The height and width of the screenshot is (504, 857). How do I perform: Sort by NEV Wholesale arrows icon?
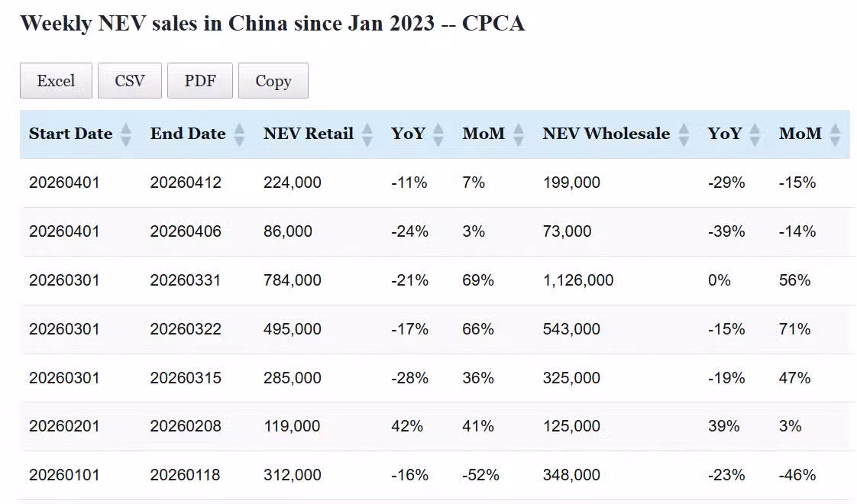pyautogui.click(x=684, y=134)
